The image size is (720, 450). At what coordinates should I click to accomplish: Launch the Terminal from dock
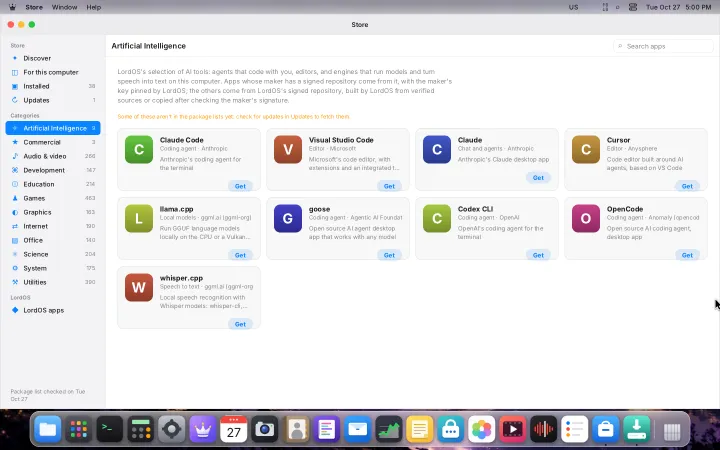[110, 430]
